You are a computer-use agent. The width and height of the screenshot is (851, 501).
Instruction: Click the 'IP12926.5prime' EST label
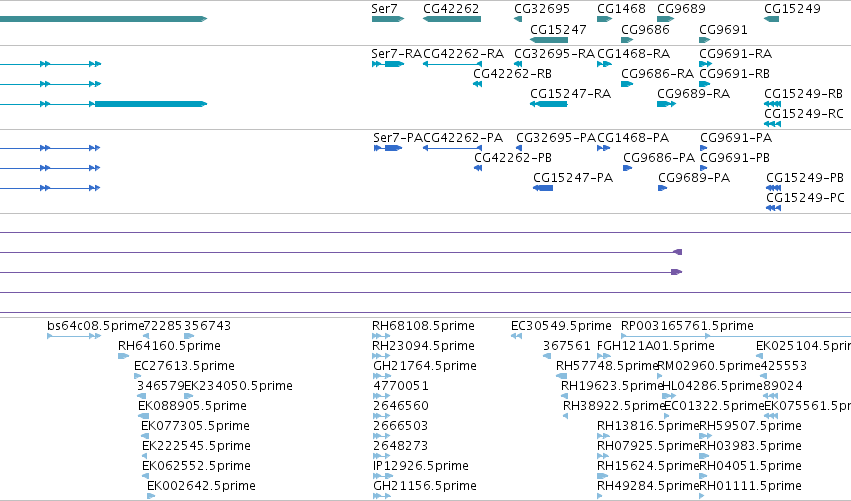point(421,466)
